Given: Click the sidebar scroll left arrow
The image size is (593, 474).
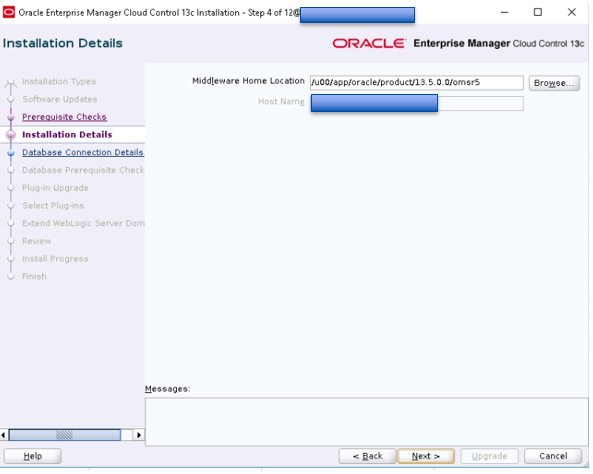Looking at the screenshot, I should (x=3, y=435).
